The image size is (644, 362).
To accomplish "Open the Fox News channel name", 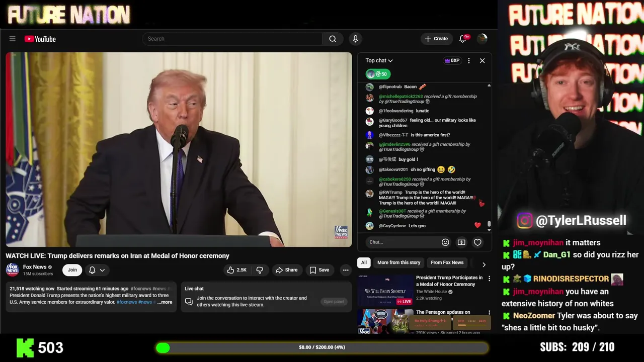I will click(x=35, y=267).
